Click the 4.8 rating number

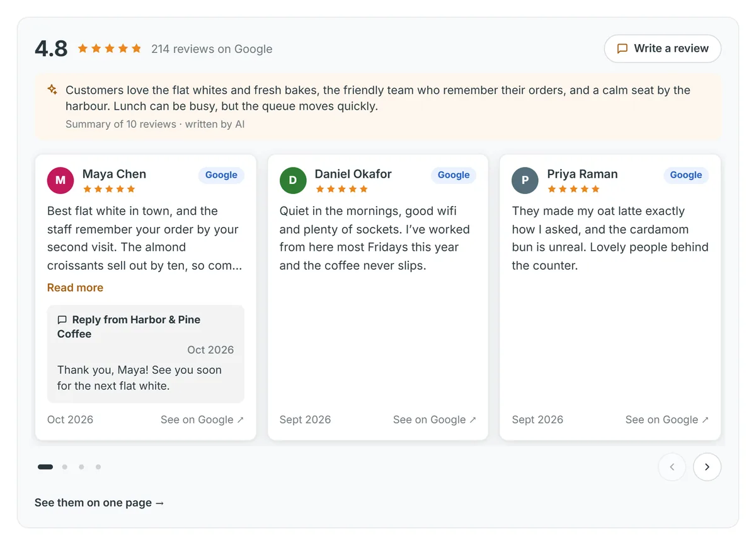click(x=51, y=49)
